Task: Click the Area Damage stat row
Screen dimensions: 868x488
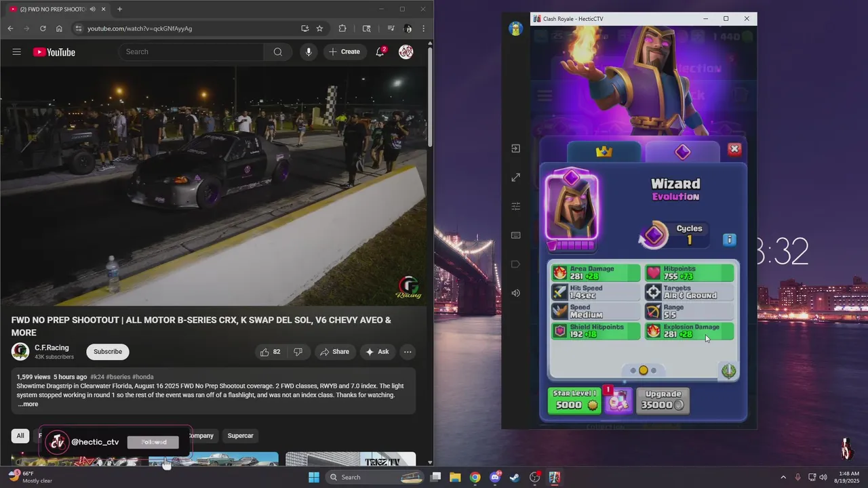Action: click(x=596, y=273)
